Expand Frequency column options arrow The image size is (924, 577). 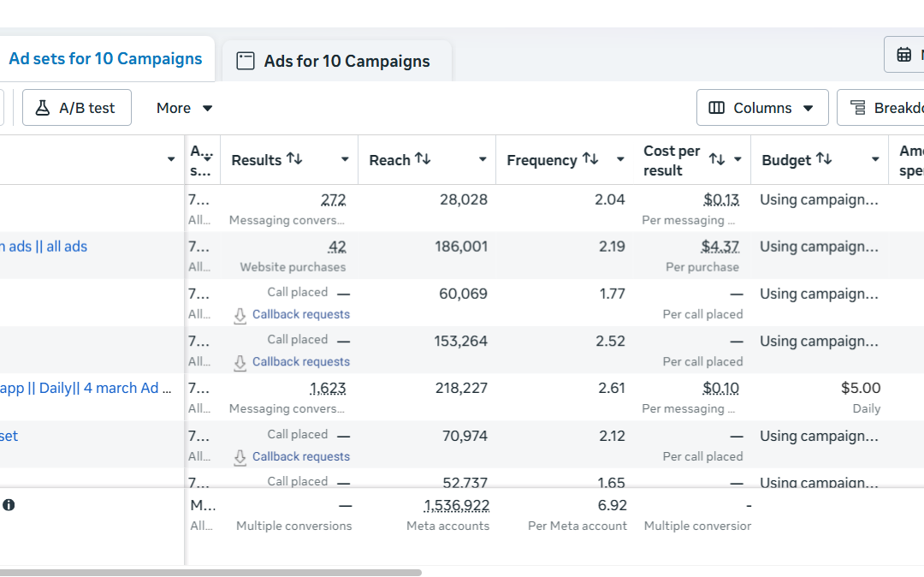point(620,159)
